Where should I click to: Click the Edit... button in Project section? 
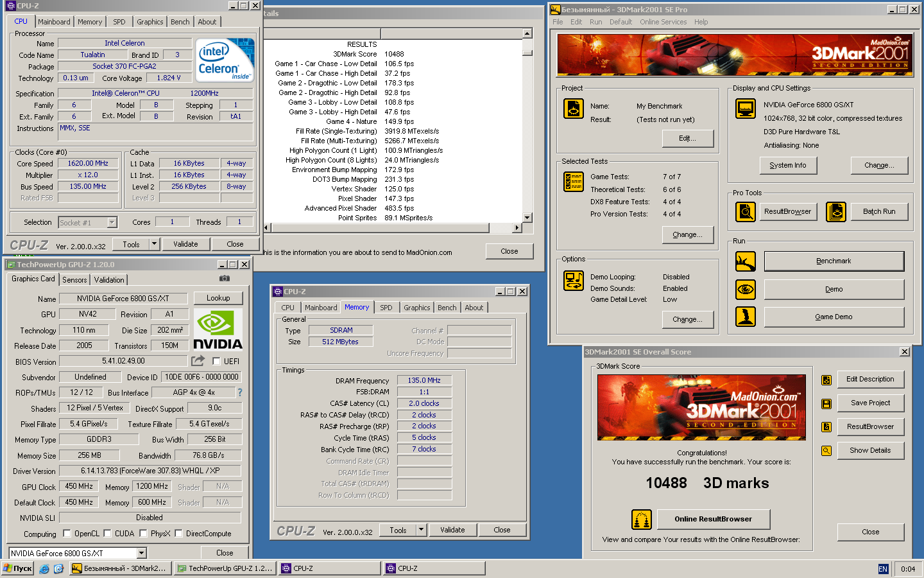pyautogui.click(x=687, y=138)
